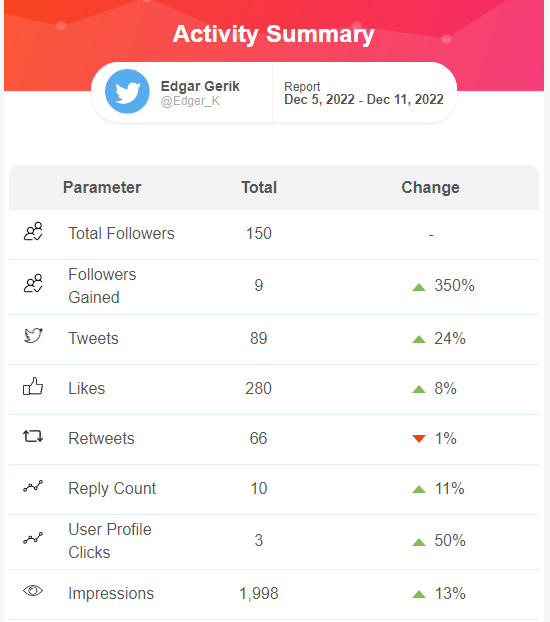Click the Edgar Gerik account name
550x622 pixels.
coord(200,86)
